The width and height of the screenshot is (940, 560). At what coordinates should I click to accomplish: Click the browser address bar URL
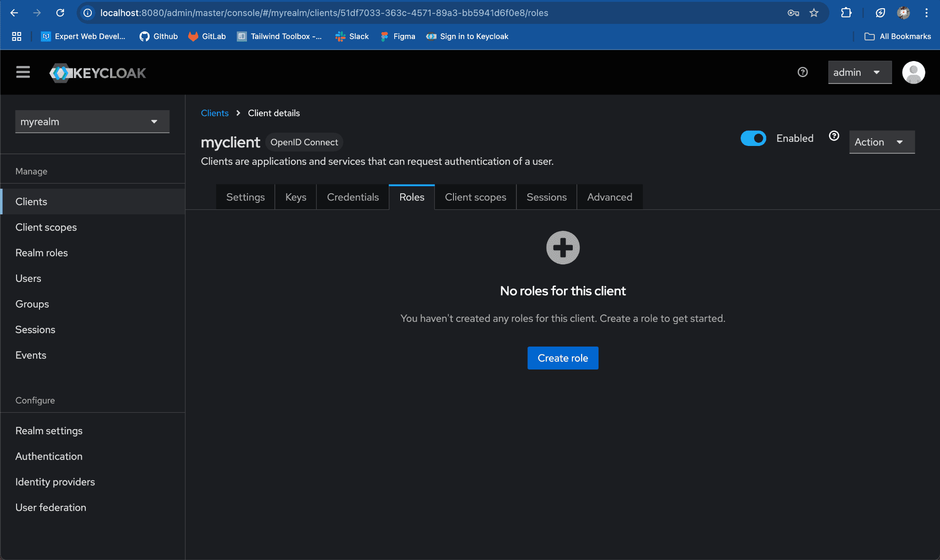coord(324,13)
